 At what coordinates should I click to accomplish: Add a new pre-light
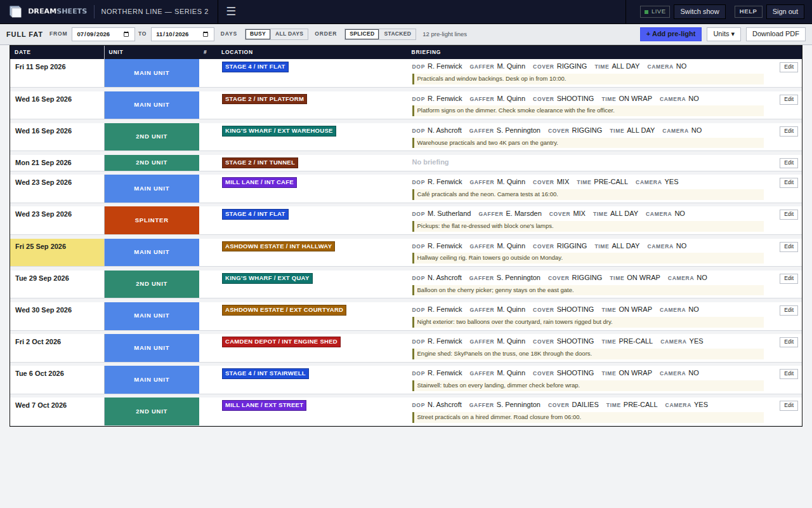pyautogui.click(x=671, y=34)
